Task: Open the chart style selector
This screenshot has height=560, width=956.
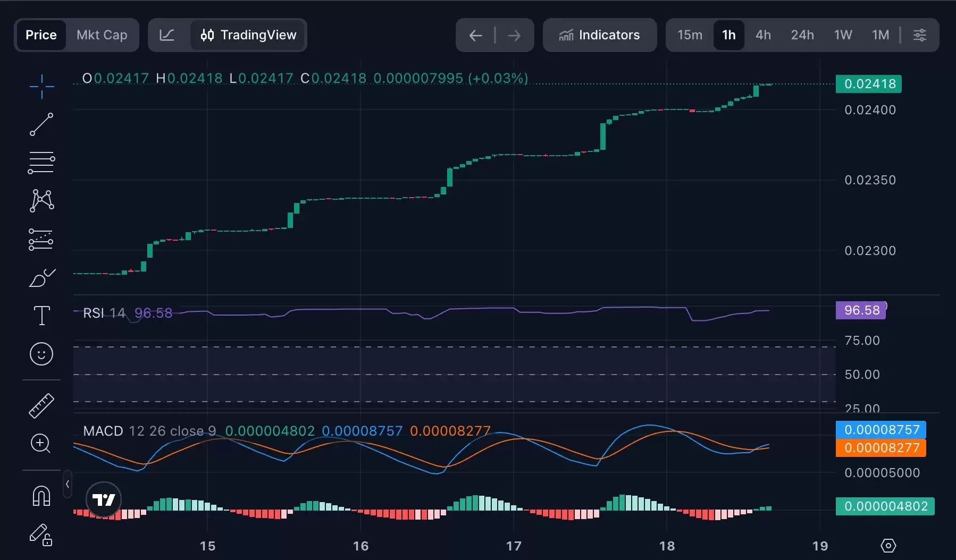Action: [x=167, y=35]
